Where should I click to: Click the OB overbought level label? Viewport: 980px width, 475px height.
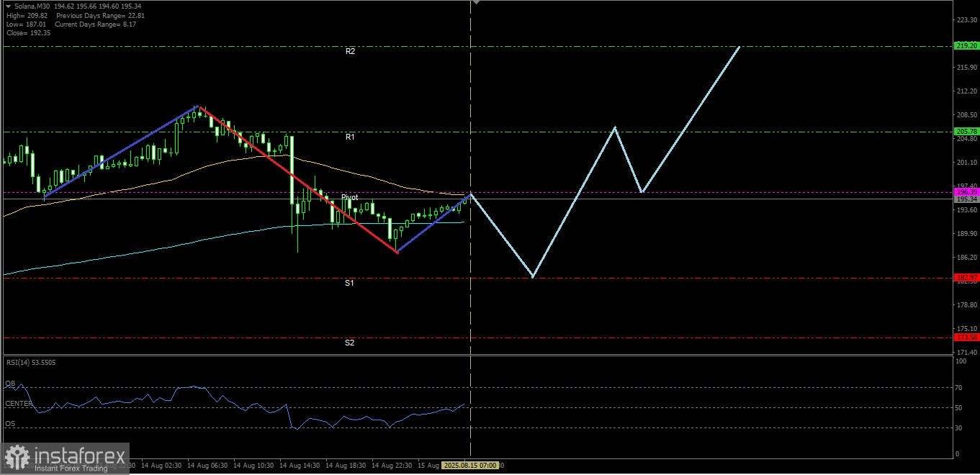tap(10, 384)
